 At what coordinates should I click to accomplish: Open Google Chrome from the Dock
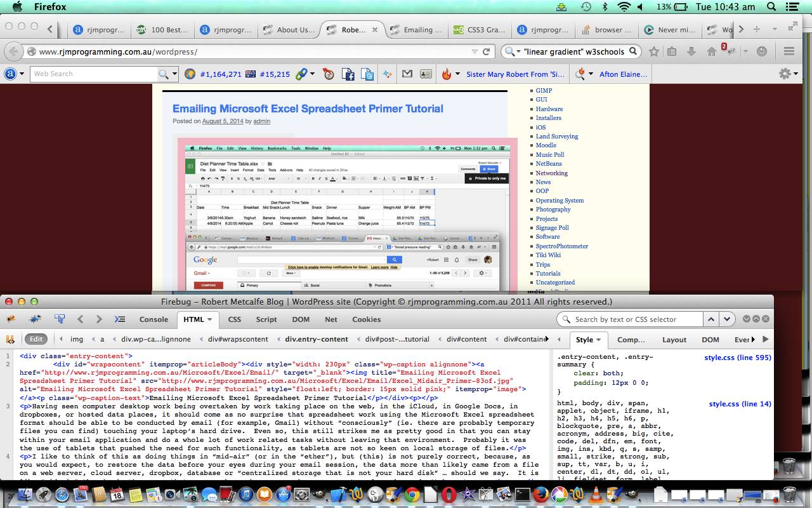tap(412, 494)
